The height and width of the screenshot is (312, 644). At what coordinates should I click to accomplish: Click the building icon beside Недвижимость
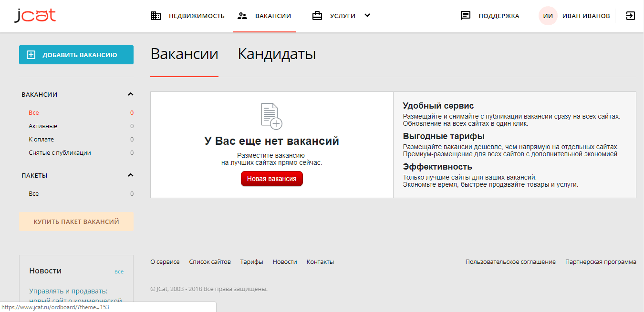point(156,16)
